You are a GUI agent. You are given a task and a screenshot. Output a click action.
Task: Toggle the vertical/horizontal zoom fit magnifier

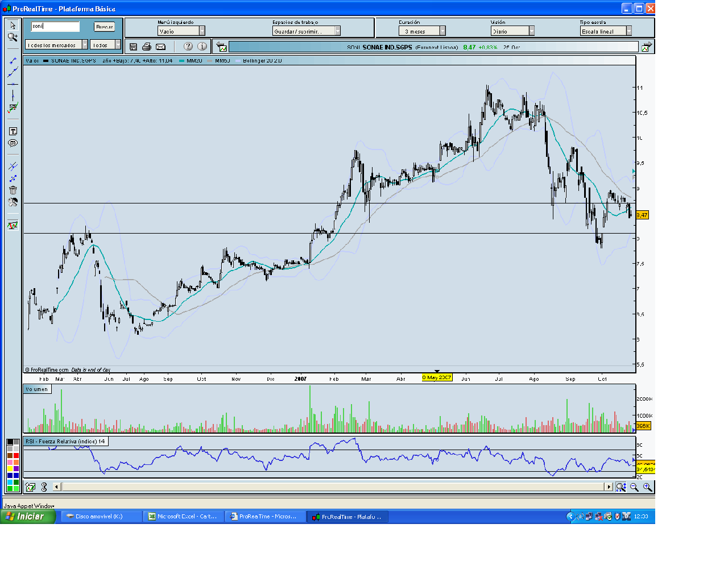point(621,487)
